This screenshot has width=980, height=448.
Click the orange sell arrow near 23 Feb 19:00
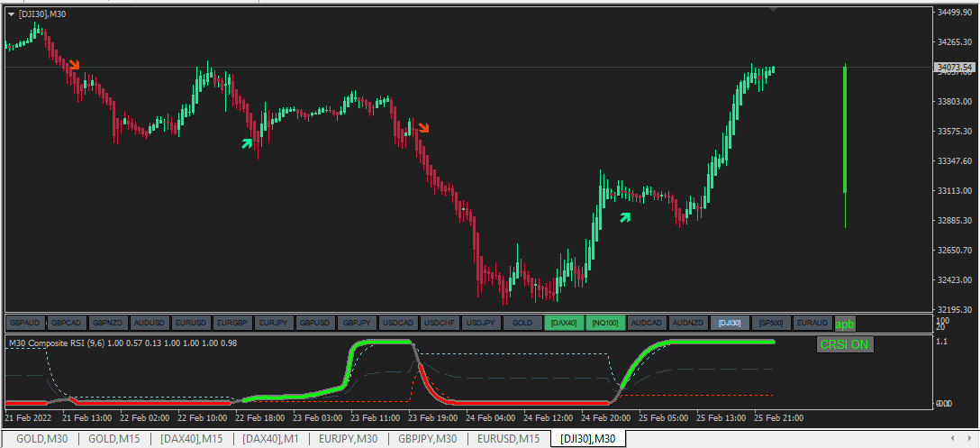coord(423,128)
